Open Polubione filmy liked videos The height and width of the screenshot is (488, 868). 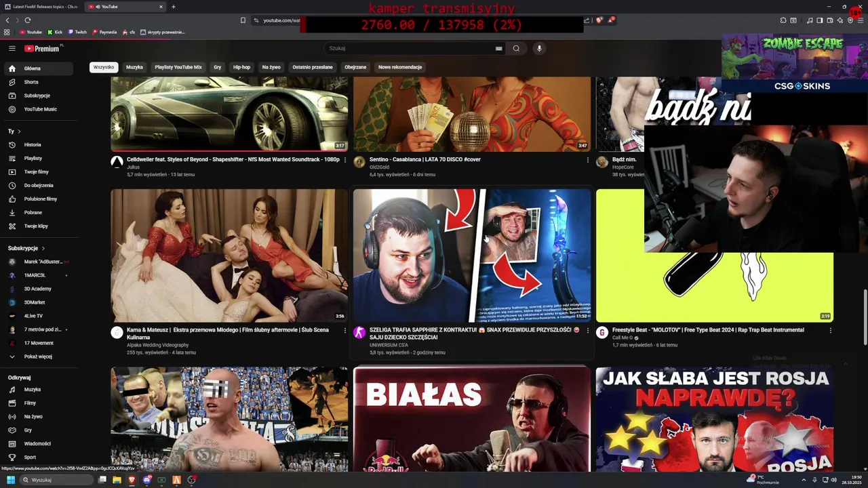38,199
